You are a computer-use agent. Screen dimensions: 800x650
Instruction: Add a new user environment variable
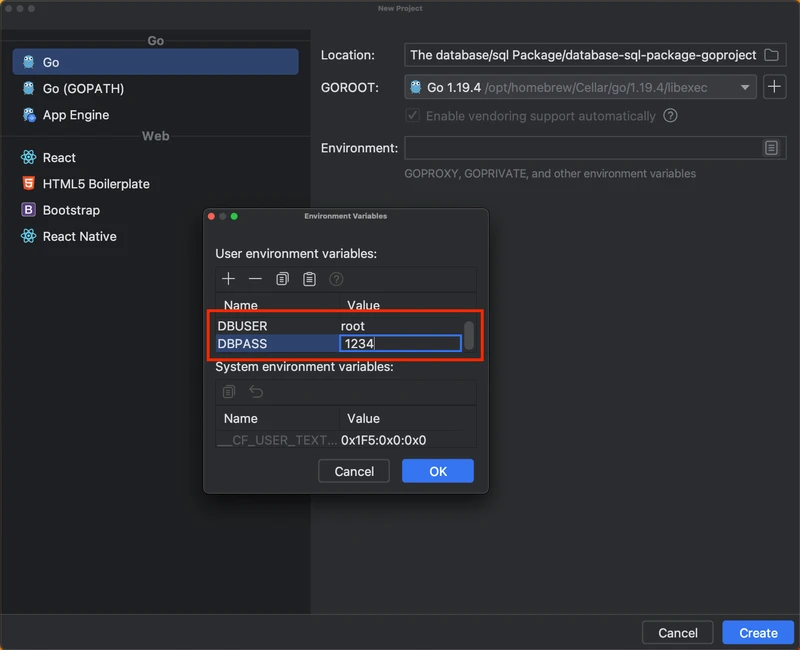pyautogui.click(x=229, y=279)
